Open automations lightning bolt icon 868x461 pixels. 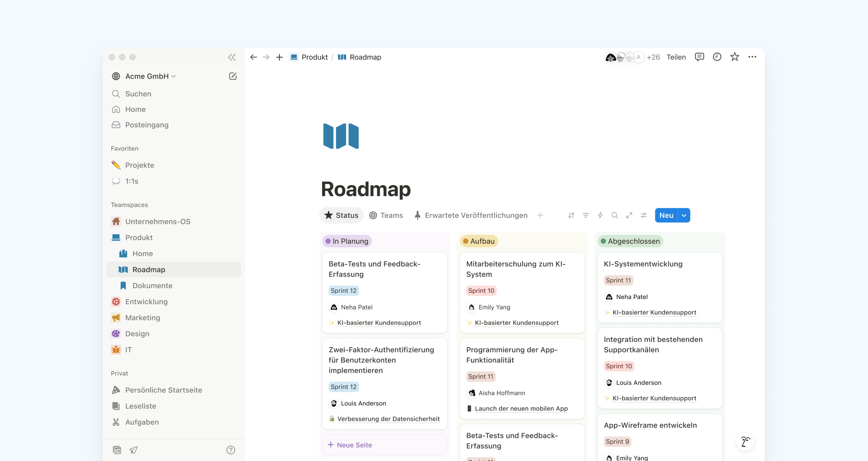(600, 215)
